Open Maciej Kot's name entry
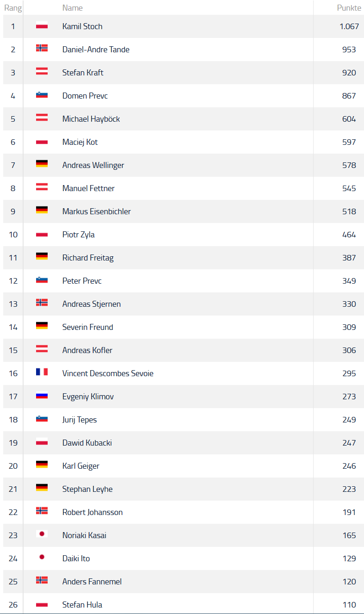This screenshot has height=614, width=364. point(80,142)
